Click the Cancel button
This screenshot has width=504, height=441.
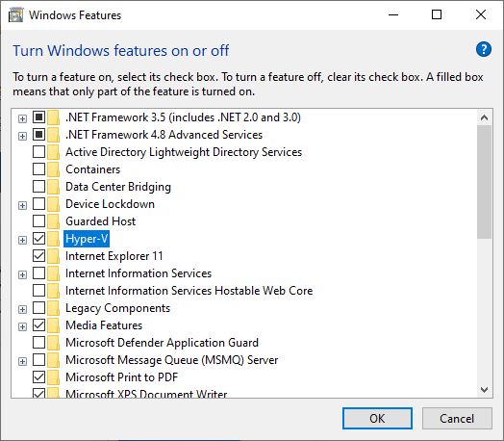tap(457, 419)
